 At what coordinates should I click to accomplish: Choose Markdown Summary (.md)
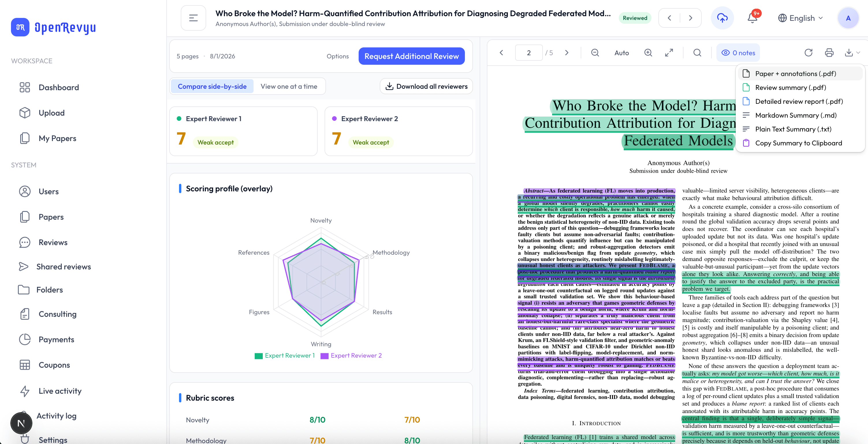(800, 115)
